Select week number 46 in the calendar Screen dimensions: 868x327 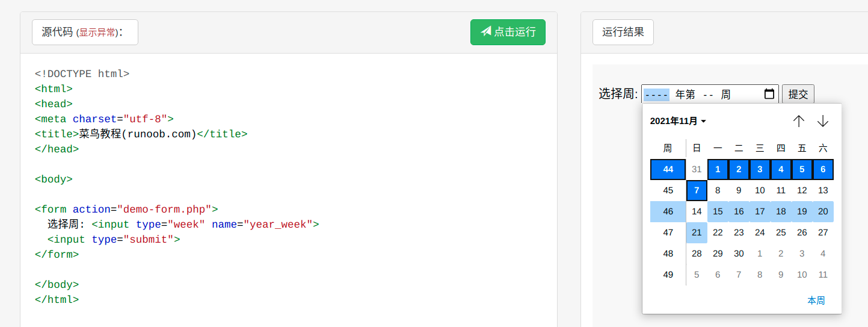click(x=668, y=211)
